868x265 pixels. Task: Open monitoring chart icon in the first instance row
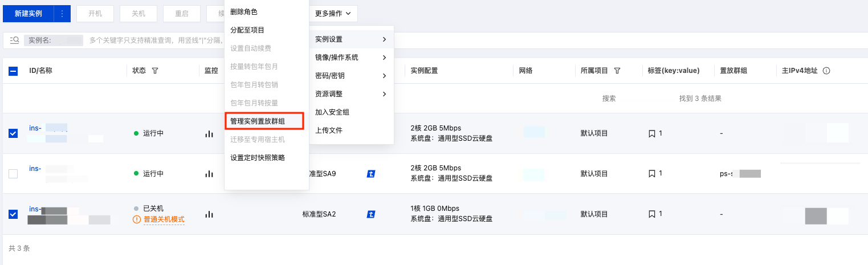[209, 133]
